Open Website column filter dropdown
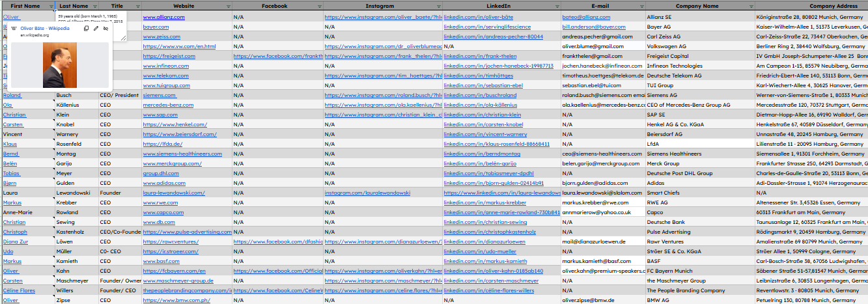This screenshot has height=304, width=868. coord(227,6)
